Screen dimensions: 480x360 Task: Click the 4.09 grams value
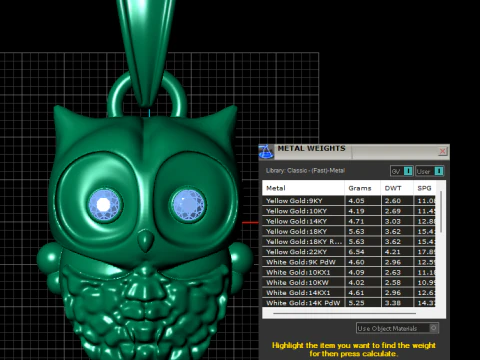[x=356, y=272]
